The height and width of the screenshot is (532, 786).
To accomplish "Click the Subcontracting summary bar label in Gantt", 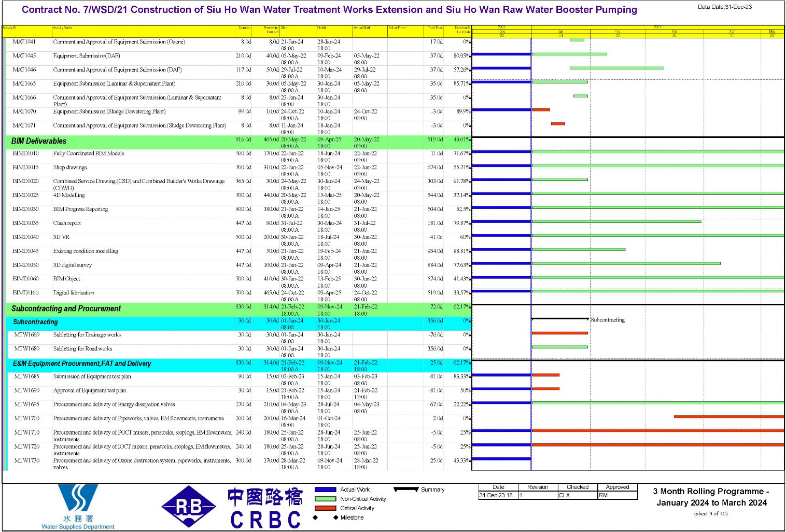I will [608, 320].
